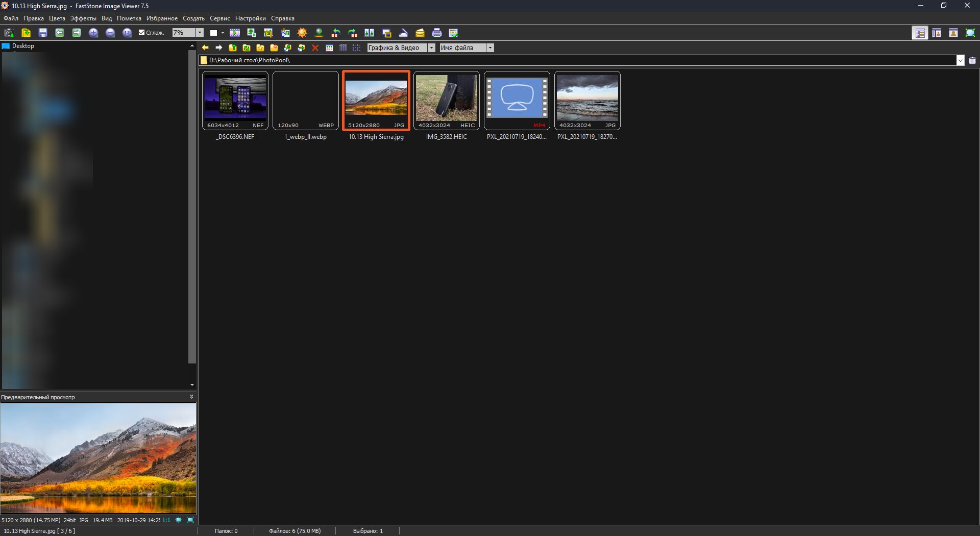
Task: Select the _DSC6396.NEF thumbnail
Action: click(x=235, y=101)
